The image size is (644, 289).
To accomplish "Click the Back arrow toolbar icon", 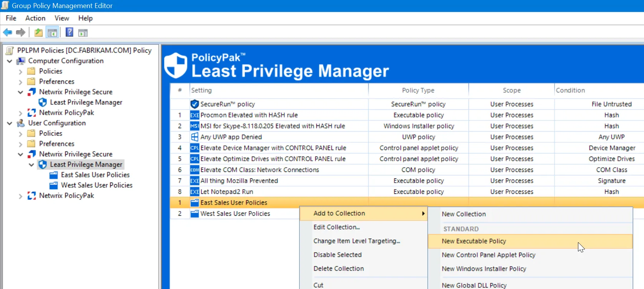I will 8,33.
